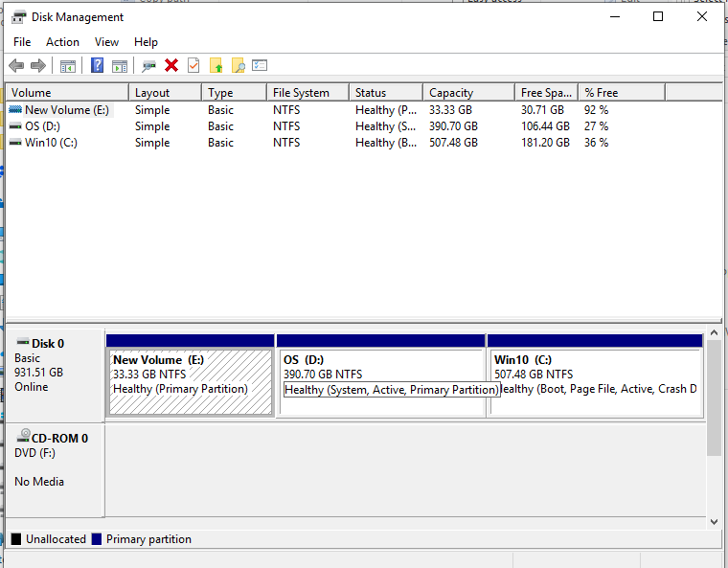The height and width of the screenshot is (568, 728).
Task: Click the 30.71 GB free space cell
Action: point(542,110)
